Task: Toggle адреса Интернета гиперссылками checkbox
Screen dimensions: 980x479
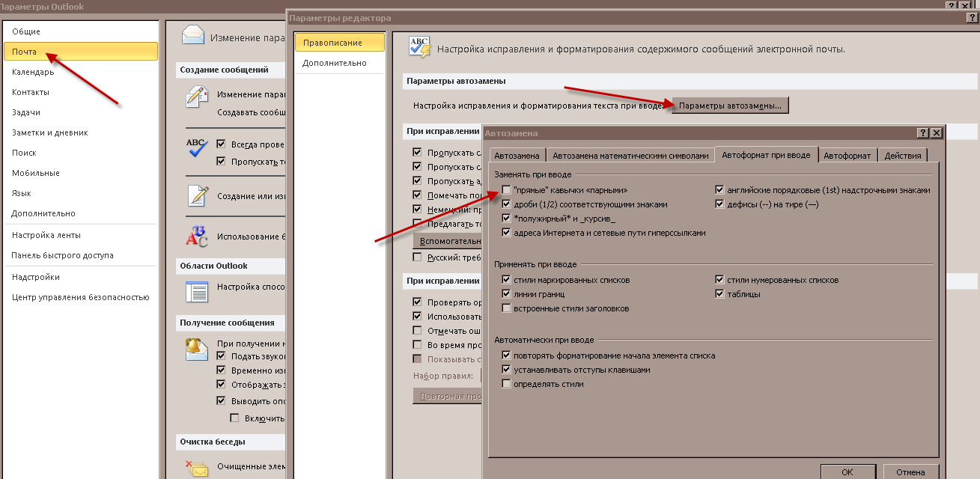Action: [507, 233]
